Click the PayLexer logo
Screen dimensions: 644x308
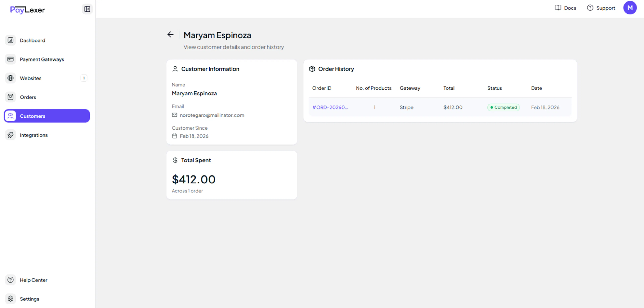click(x=28, y=10)
